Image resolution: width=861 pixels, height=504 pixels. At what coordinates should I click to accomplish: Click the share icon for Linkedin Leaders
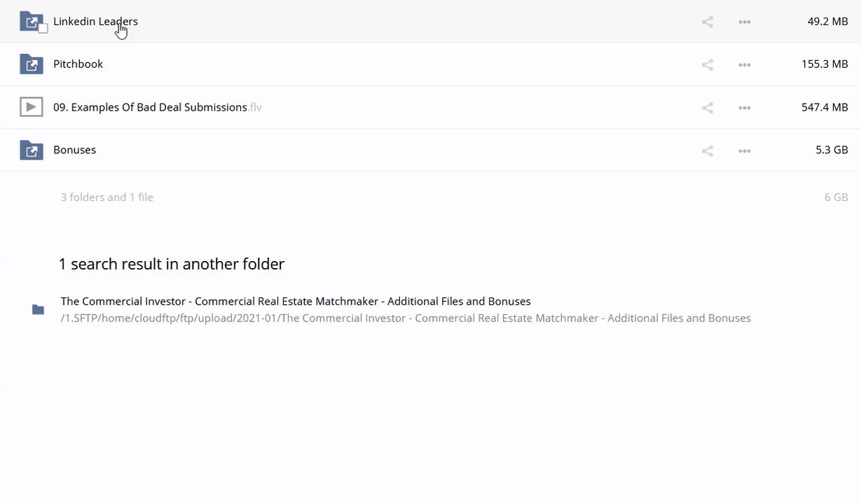[x=708, y=22]
